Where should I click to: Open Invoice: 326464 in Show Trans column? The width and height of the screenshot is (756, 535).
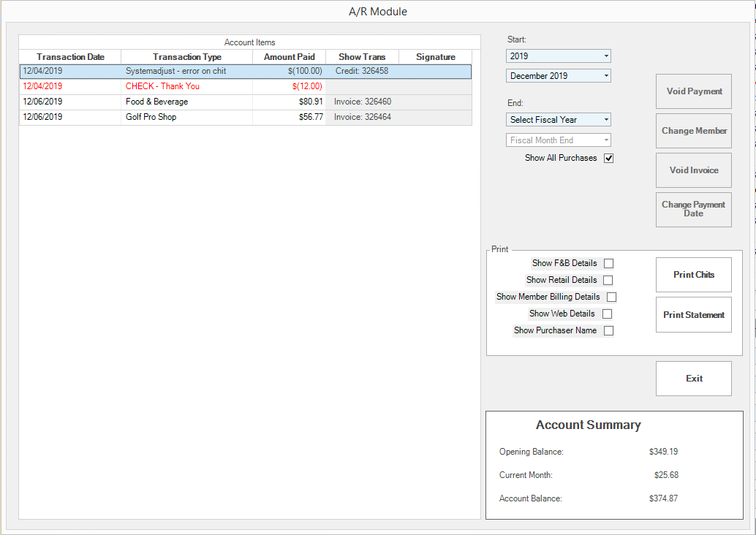(x=362, y=117)
